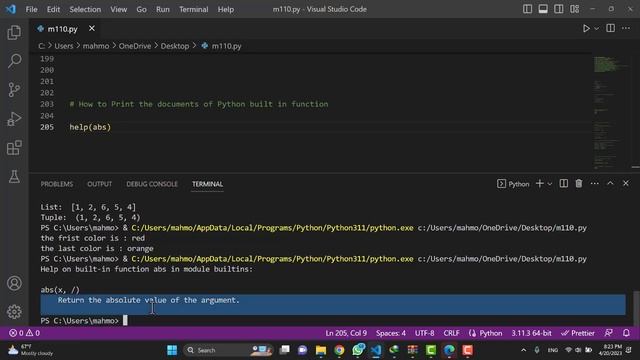Screen dimensions: 640x360
Task: Open Ln 205, Col 9 go-to-line
Action: tap(346, 333)
